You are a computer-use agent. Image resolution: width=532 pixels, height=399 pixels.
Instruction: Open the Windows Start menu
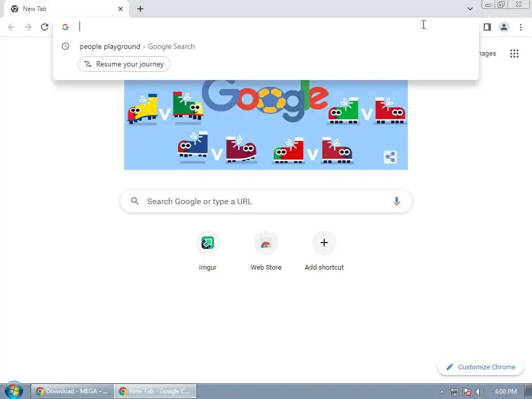pyautogui.click(x=14, y=390)
